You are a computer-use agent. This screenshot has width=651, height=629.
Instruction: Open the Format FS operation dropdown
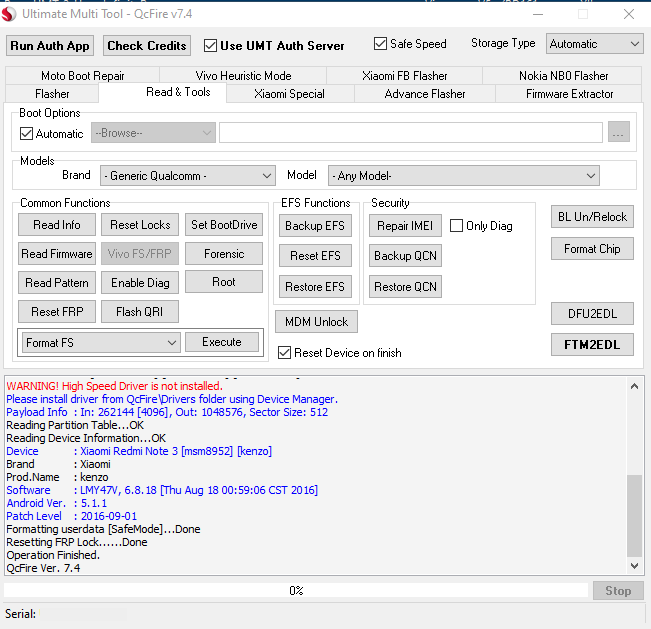[101, 343]
